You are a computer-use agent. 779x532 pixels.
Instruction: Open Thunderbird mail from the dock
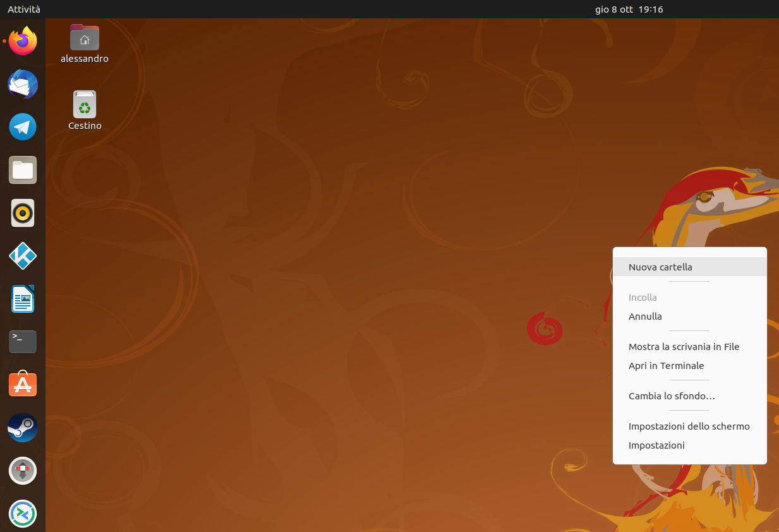(23, 84)
